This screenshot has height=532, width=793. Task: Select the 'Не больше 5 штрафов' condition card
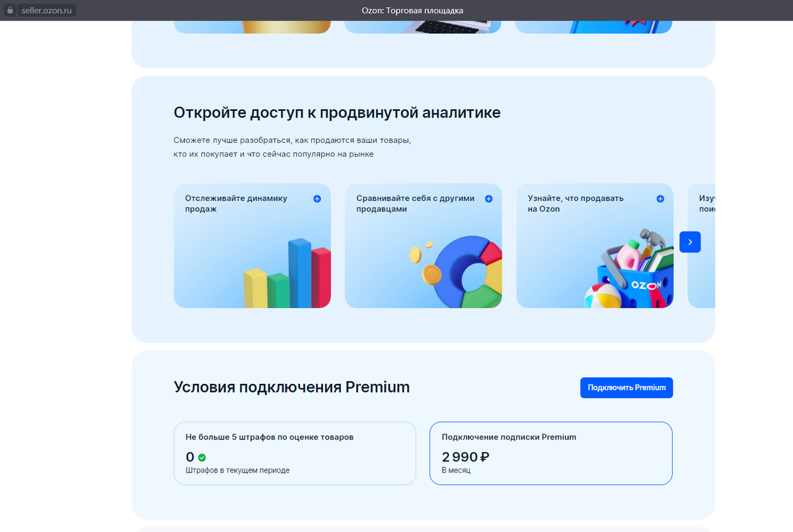tap(295, 453)
